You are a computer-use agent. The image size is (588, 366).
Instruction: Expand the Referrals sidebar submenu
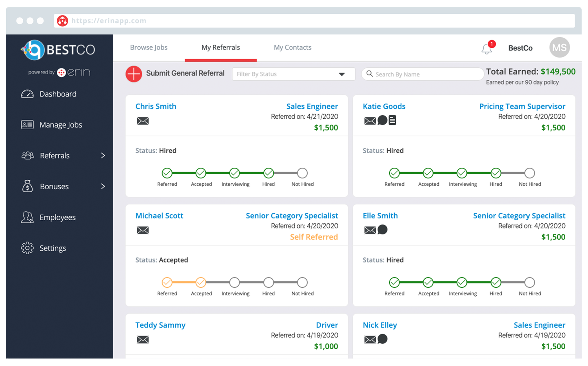(103, 156)
